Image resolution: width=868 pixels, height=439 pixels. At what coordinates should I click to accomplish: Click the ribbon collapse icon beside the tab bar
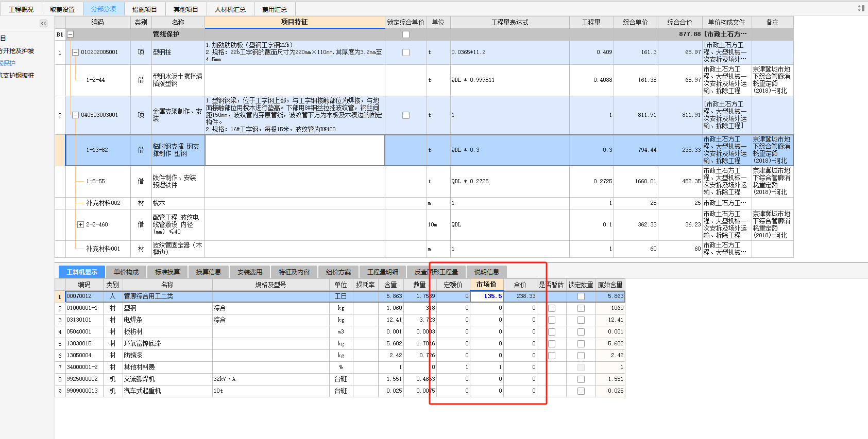click(x=861, y=8)
